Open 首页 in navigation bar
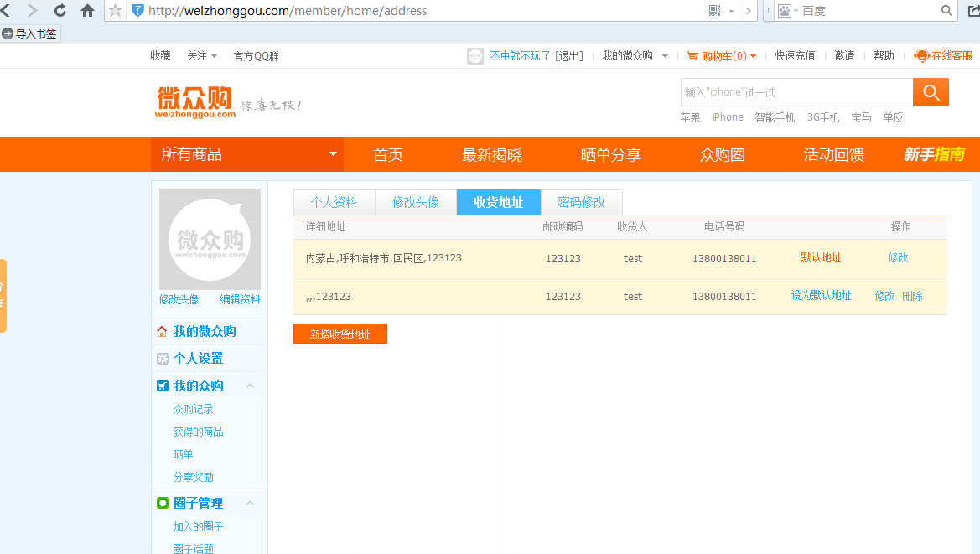 coord(388,155)
